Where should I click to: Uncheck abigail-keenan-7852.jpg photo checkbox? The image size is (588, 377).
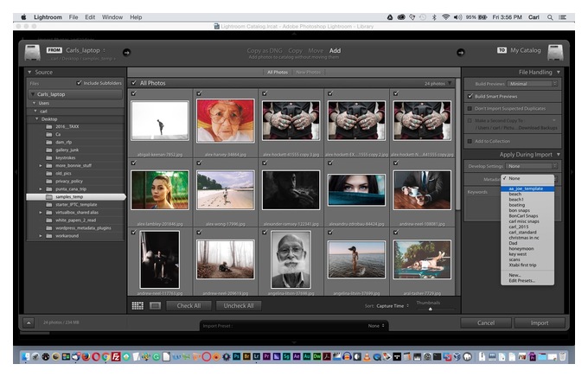point(134,93)
